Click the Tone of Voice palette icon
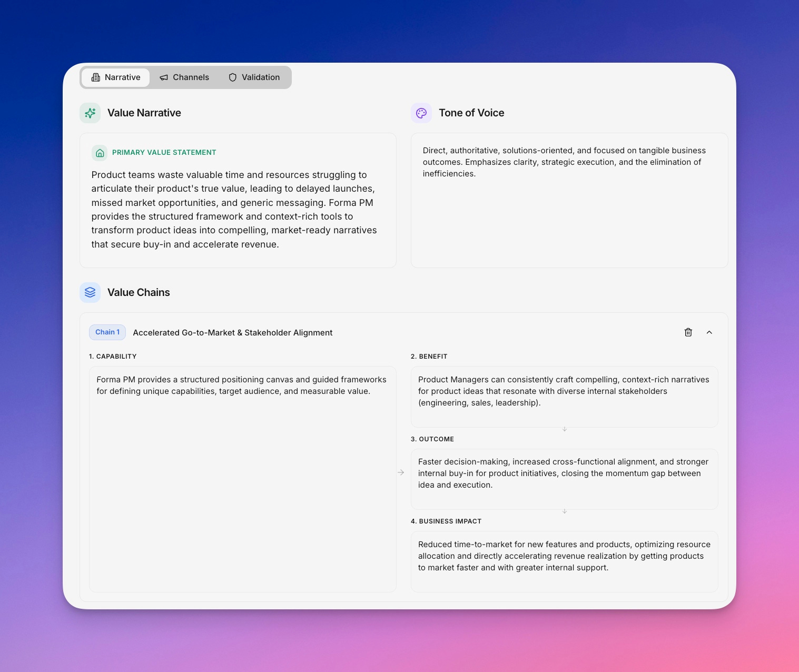Screen dimensions: 799x672 421,113
